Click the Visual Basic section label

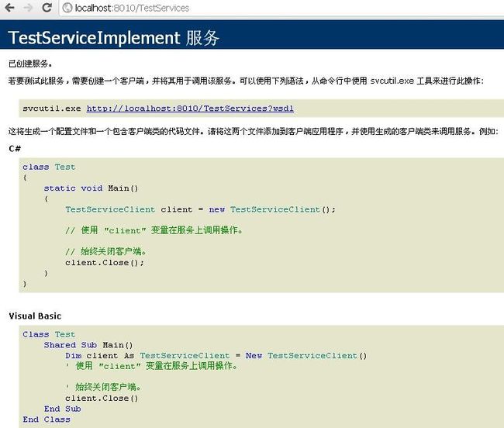tap(35, 316)
